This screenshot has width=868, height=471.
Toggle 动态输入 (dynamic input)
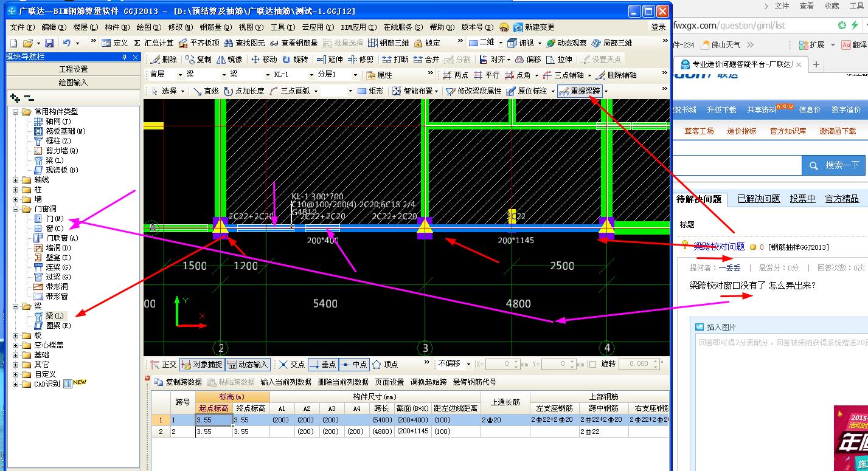point(248,365)
